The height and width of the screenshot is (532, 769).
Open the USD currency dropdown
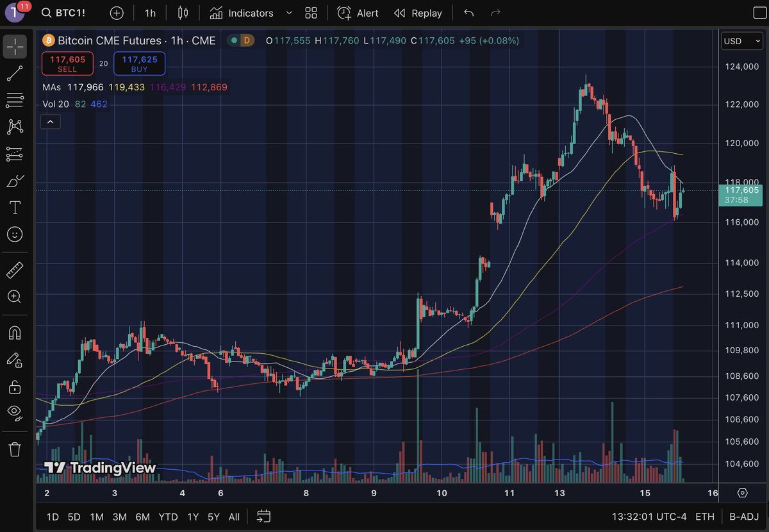741,41
